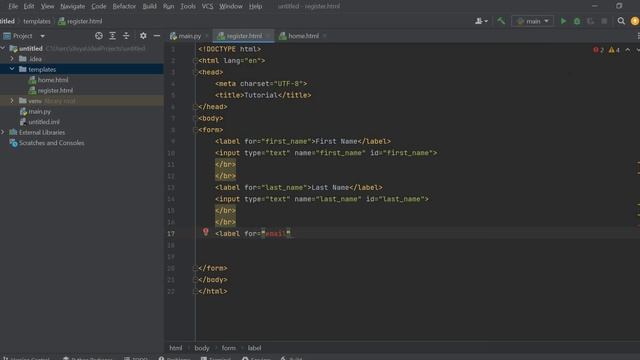Click html in the bottom breadcrumb
The width and height of the screenshot is (640, 360).
coord(176,348)
